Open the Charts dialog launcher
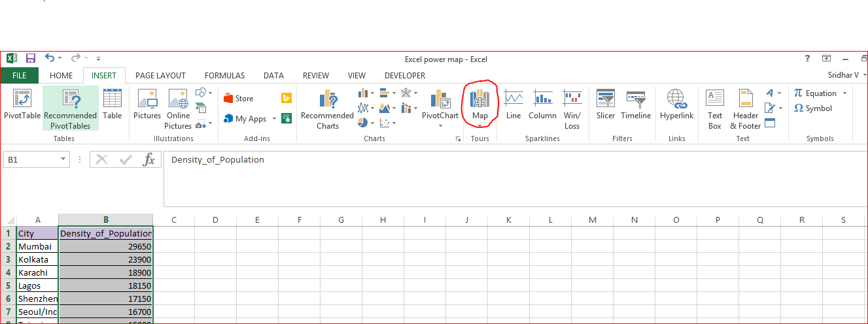This screenshot has height=324, width=868. click(x=458, y=139)
